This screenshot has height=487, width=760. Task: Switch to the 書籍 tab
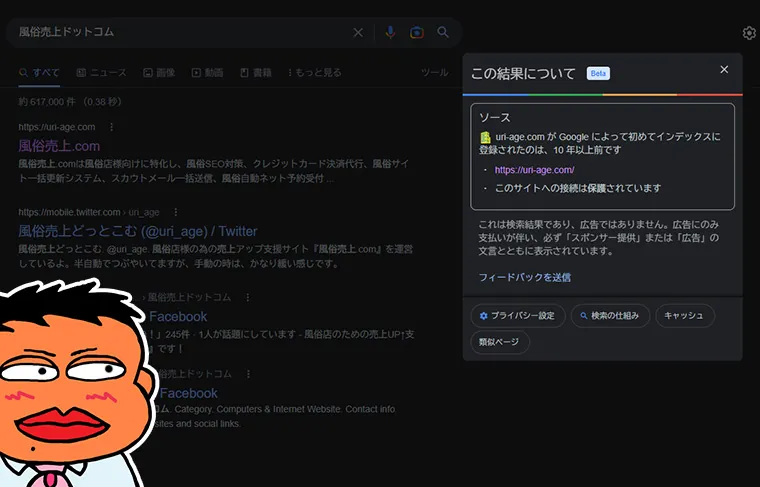(256, 73)
